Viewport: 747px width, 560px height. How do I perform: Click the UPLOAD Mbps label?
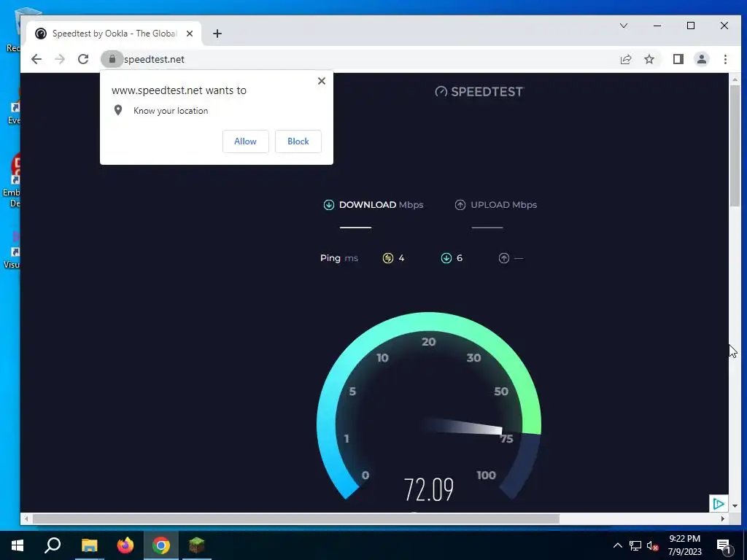point(503,205)
